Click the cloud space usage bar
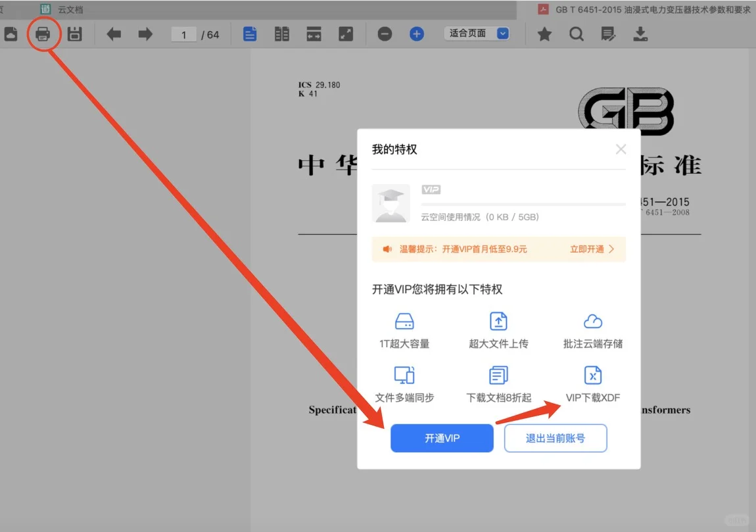The image size is (756, 532). (523, 205)
